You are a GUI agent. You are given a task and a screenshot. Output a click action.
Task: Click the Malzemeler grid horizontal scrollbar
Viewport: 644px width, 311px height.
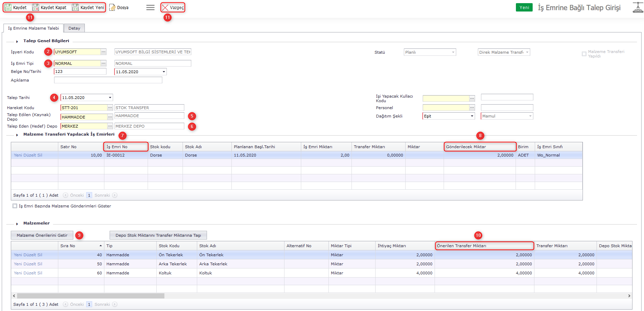click(91, 296)
